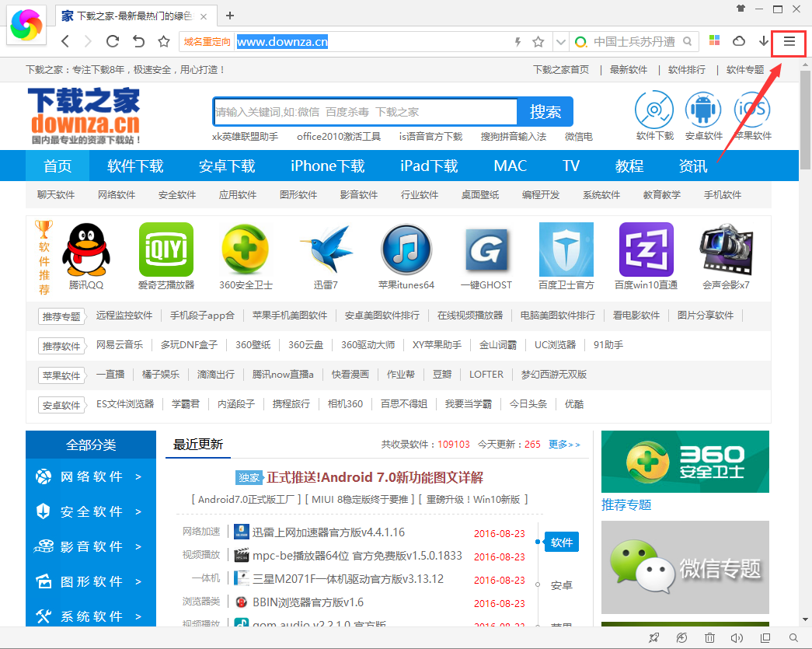Screen dimensions: 812x649
Task: Switch to the iPhone下载 navigation tab
Action: [x=326, y=166]
